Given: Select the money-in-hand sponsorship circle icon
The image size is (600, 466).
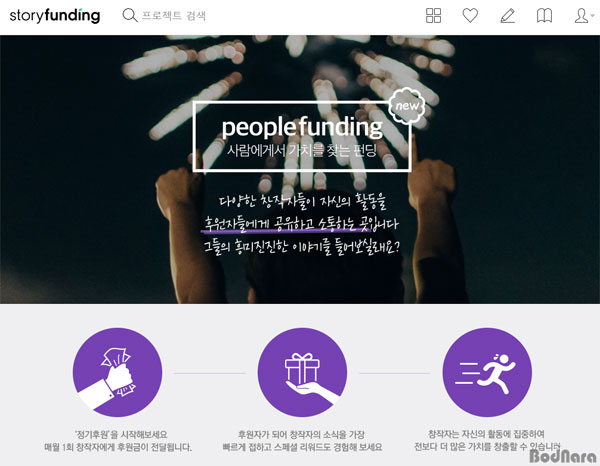Looking at the screenshot, I should [x=117, y=372].
